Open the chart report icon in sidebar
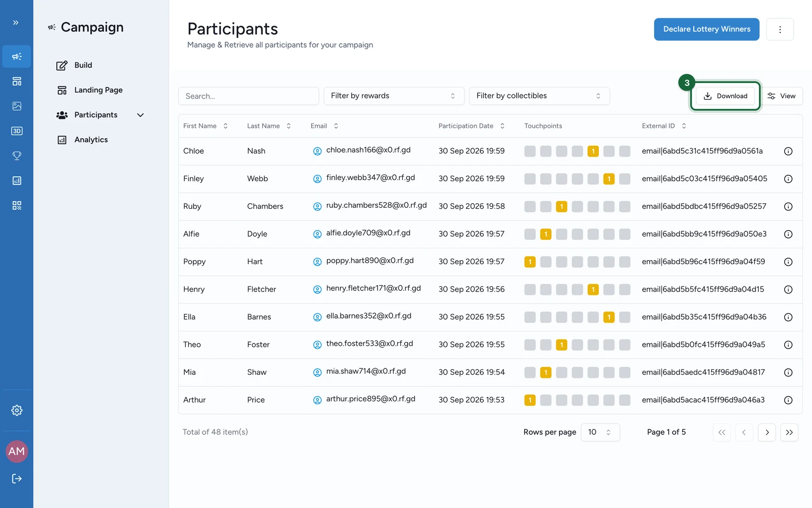This screenshot has height=508, width=812. coord(17,181)
